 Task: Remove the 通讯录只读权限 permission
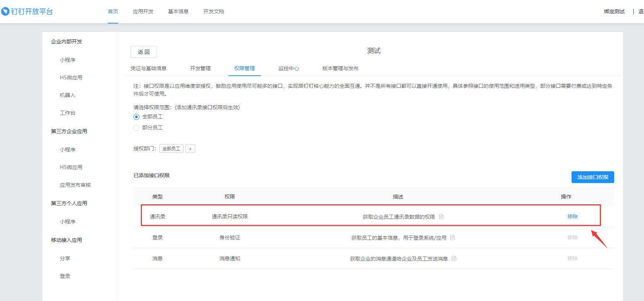point(572,216)
